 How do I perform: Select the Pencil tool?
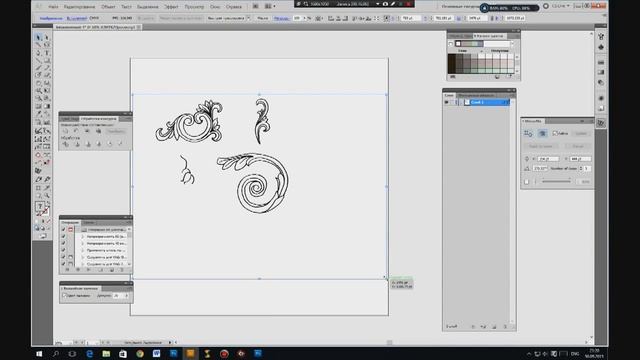(47, 68)
